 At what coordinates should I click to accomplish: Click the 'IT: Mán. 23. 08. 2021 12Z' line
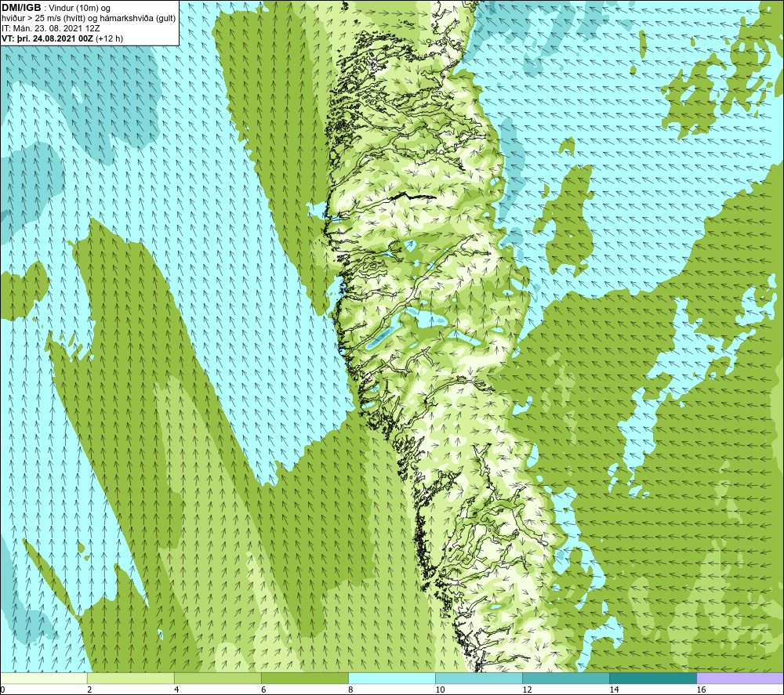[50, 28]
